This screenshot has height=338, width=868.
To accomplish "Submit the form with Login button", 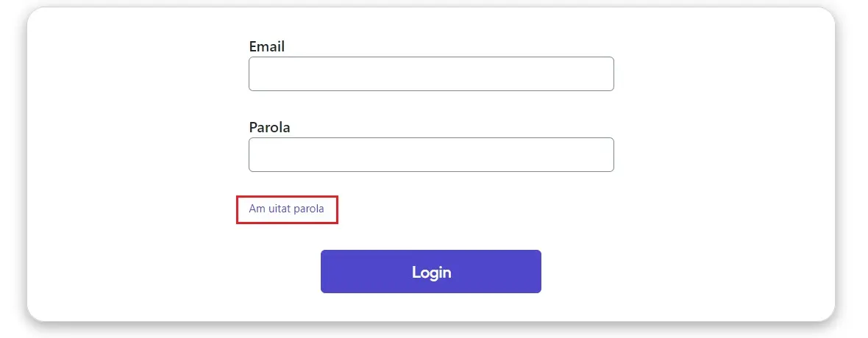I will [x=430, y=271].
